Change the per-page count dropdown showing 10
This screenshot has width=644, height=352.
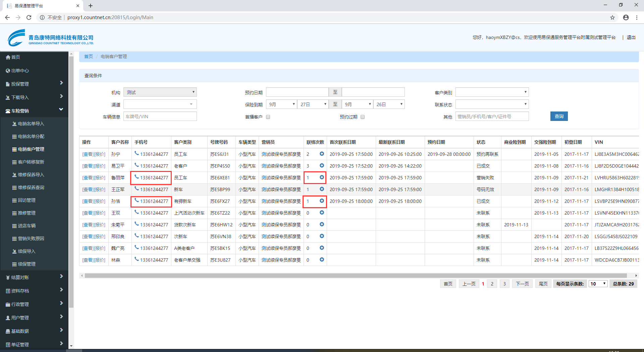[x=598, y=284]
